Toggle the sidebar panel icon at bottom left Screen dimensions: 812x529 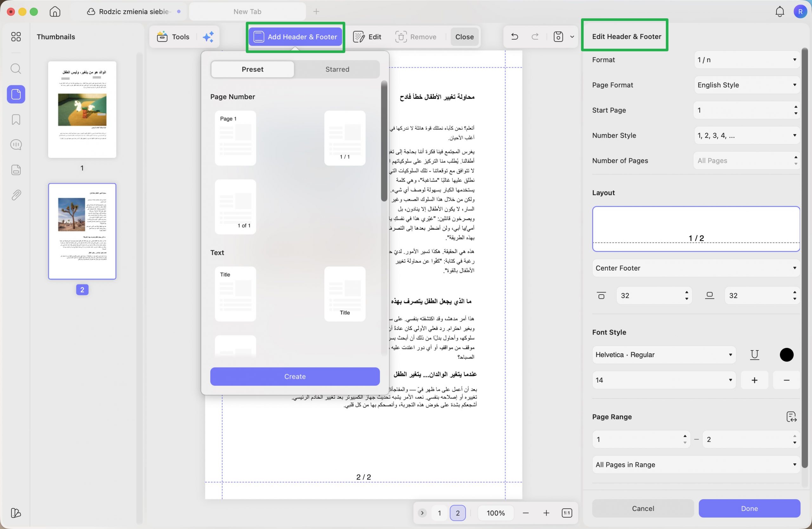click(16, 513)
